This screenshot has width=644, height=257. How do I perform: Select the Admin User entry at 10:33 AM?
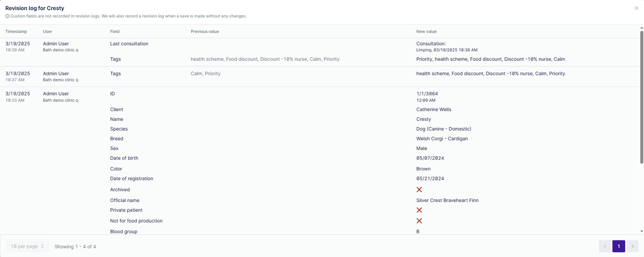pos(55,94)
